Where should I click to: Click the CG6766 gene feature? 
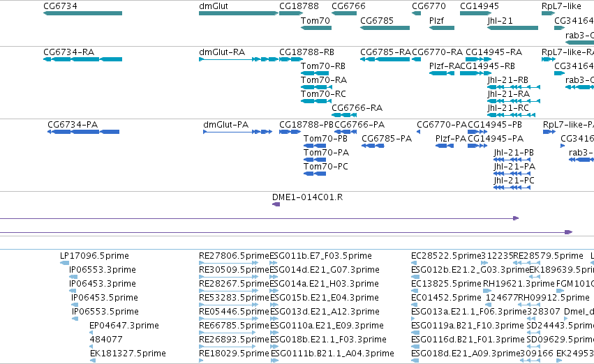(x=344, y=13)
